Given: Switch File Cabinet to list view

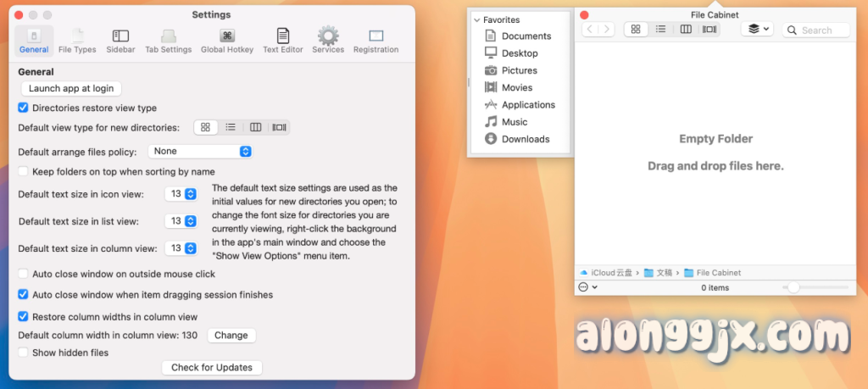Looking at the screenshot, I should tap(660, 30).
